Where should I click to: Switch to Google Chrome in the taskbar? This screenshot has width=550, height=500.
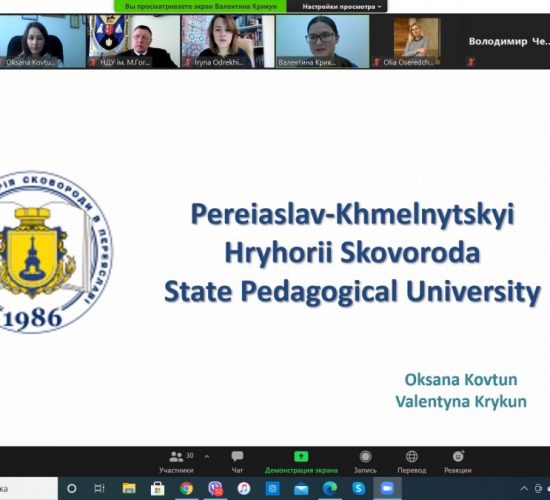click(186, 488)
